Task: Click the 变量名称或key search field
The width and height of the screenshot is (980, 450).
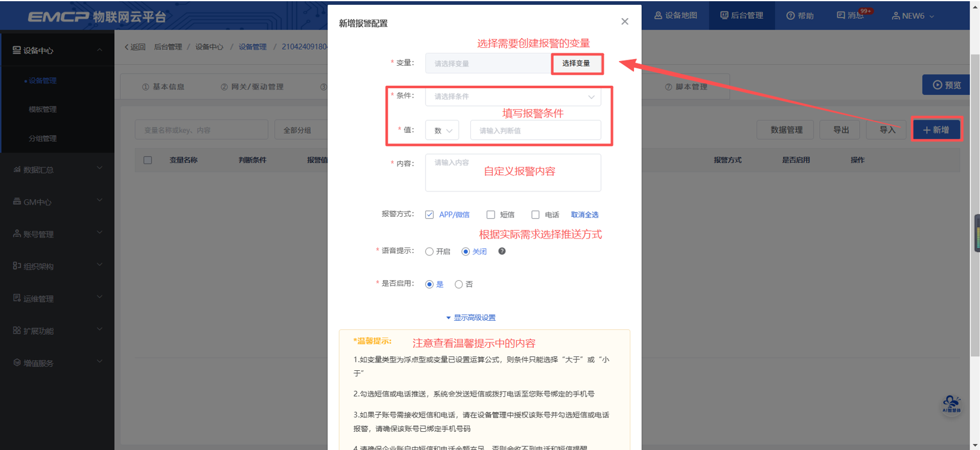Action: click(x=202, y=130)
